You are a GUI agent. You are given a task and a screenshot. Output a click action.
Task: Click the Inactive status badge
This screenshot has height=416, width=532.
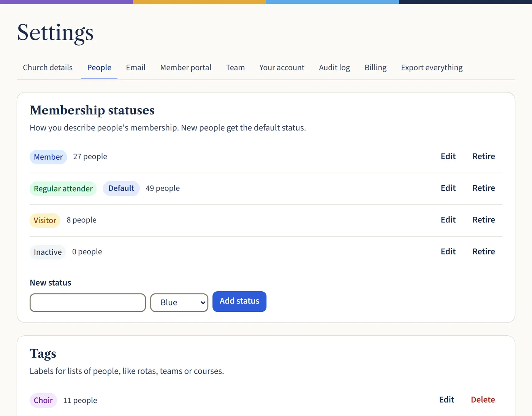click(47, 252)
